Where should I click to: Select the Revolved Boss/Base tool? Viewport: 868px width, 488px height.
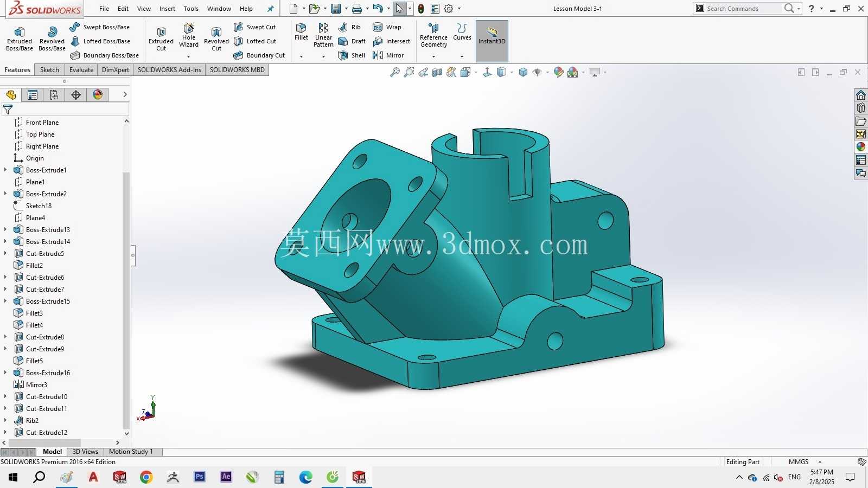point(52,39)
